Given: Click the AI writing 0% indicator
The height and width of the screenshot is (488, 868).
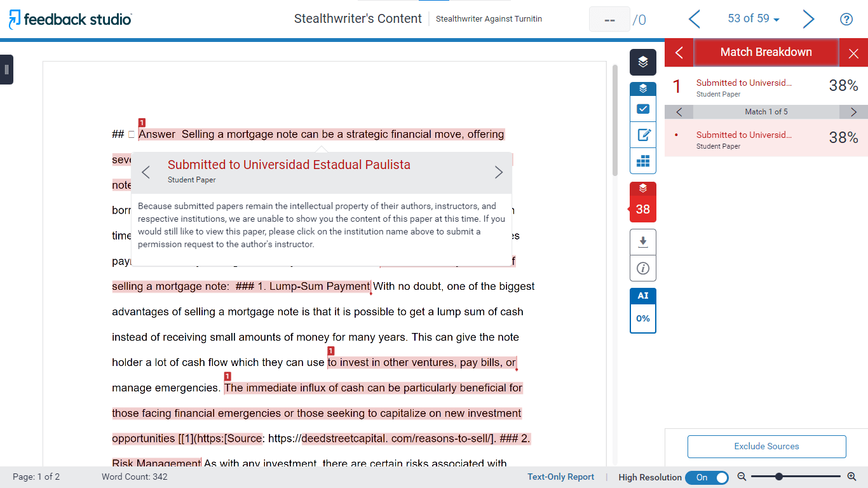Looking at the screenshot, I should pyautogui.click(x=642, y=318).
